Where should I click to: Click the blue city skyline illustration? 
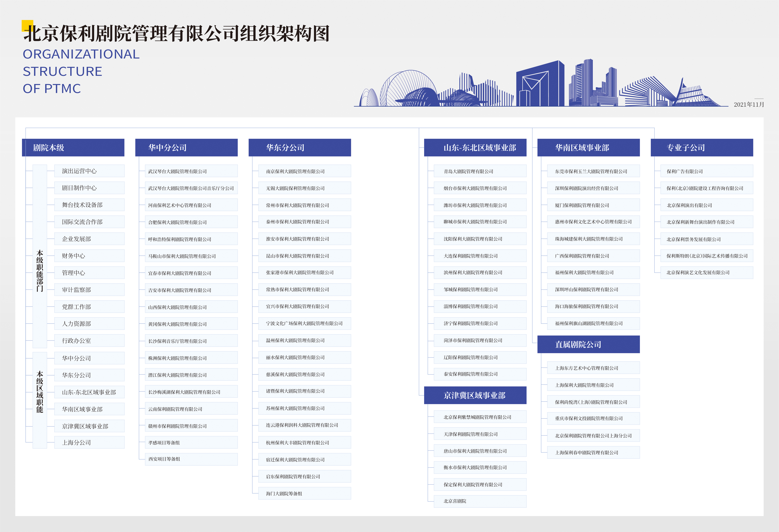pos(541,83)
